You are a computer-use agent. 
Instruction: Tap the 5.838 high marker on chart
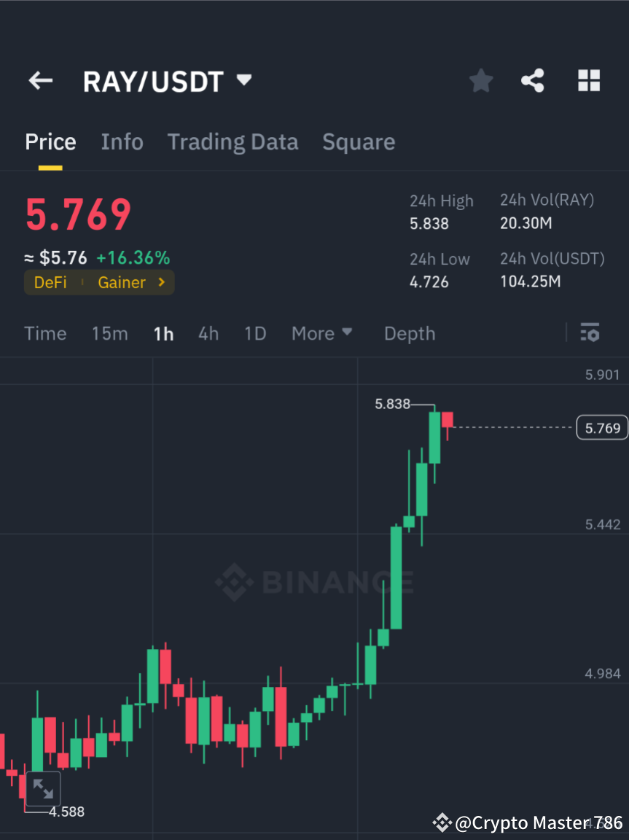click(x=392, y=404)
